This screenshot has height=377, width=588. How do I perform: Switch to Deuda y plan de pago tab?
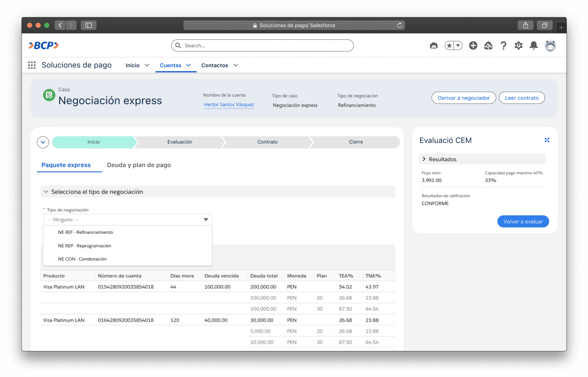click(x=139, y=165)
